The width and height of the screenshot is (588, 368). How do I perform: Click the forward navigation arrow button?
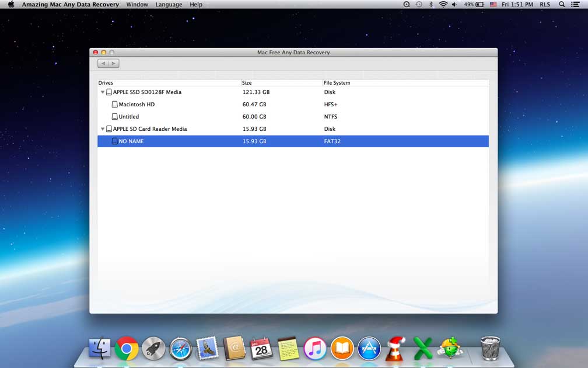click(x=114, y=63)
